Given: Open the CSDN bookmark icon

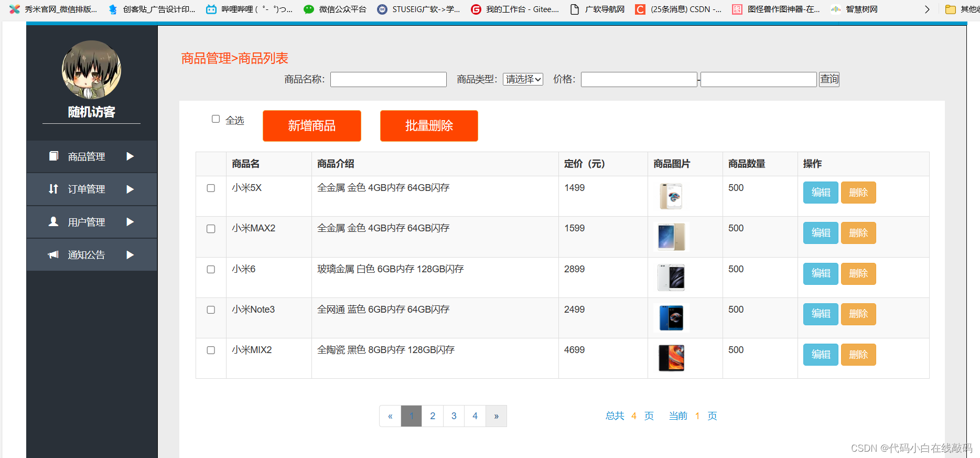Looking at the screenshot, I should pyautogui.click(x=640, y=9).
